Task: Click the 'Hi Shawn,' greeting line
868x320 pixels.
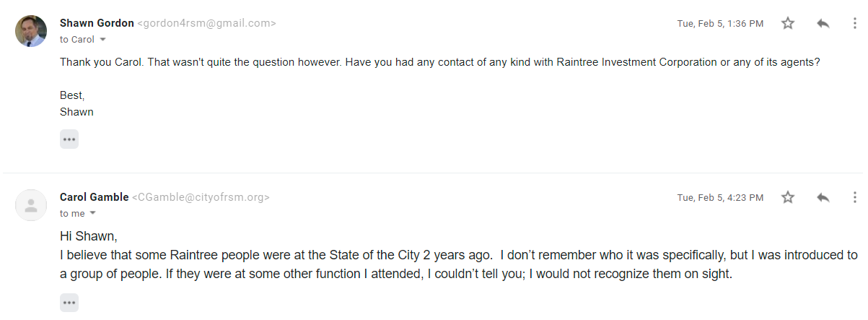Action: pos(88,235)
